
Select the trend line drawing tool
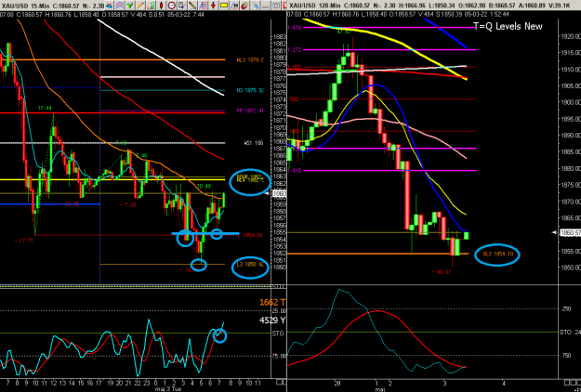pos(192,6)
